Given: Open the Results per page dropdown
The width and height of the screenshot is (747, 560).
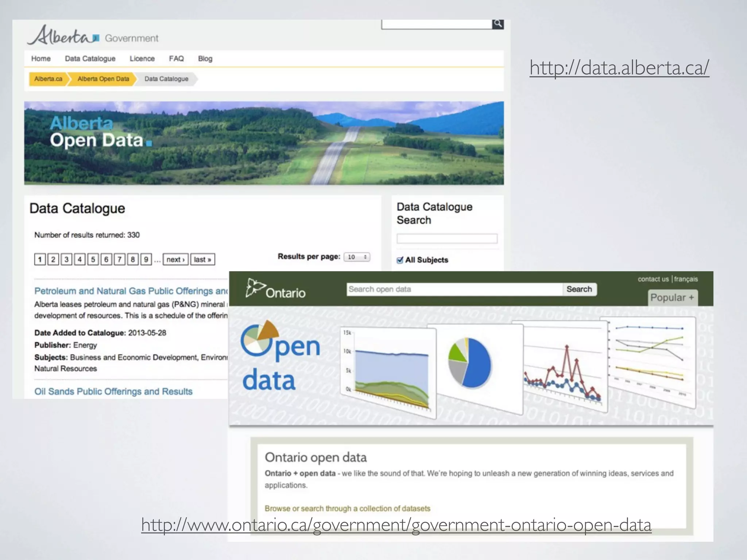Looking at the screenshot, I should [x=357, y=257].
